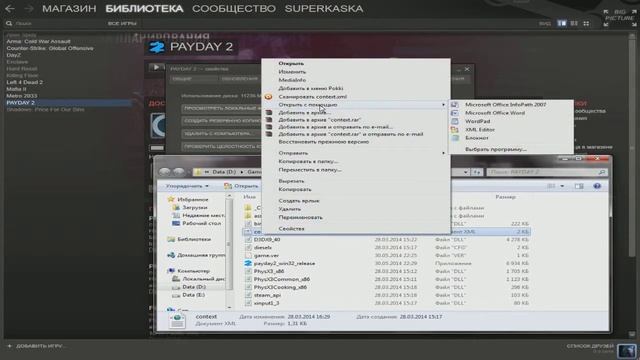Expand the Открыть с помощью submenu arrow
640x360 pixels.
[443, 105]
